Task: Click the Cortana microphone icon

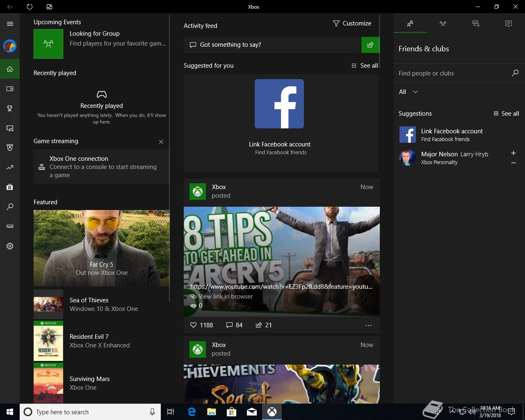Action: 152,412
